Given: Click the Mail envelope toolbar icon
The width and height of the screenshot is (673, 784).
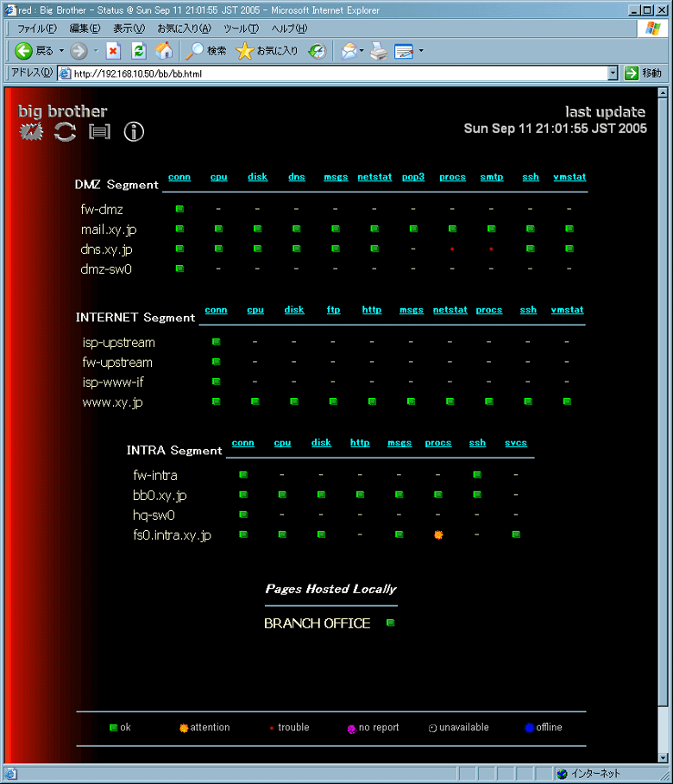Looking at the screenshot, I should 349,50.
